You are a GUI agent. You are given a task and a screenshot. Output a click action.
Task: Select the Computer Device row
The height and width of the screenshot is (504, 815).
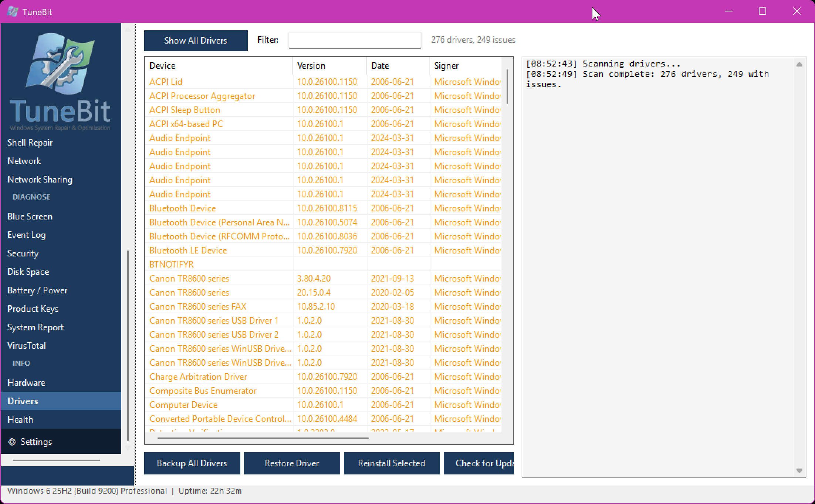323,405
